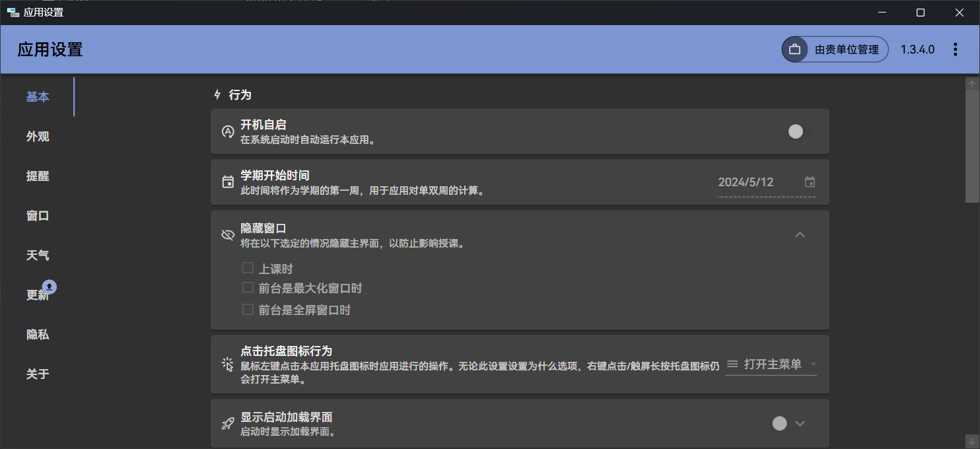Tick the 前台是全屏窗口时 checkbox
Image resolution: width=980 pixels, height=449 pixels.
click(x=248, y=309)
